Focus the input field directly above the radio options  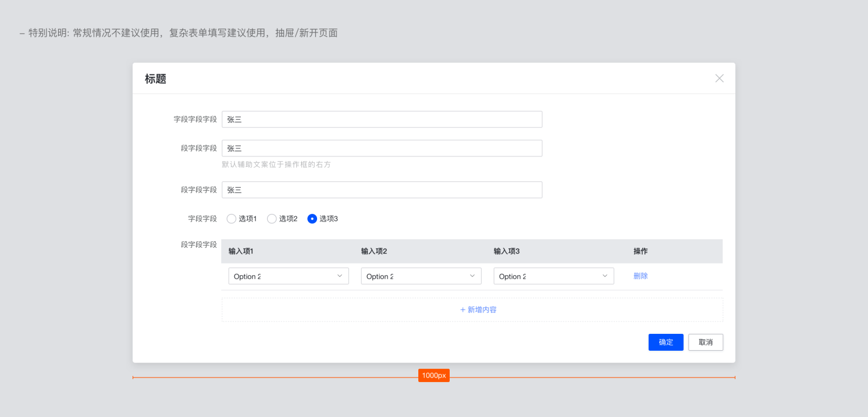(x=382, y=190)
